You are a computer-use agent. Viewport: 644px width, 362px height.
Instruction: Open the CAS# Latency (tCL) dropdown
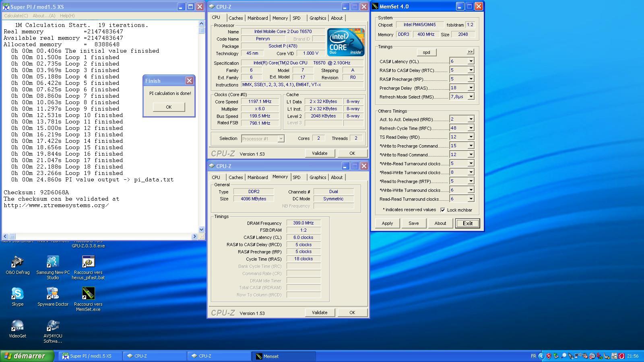(x=471, y=61)
